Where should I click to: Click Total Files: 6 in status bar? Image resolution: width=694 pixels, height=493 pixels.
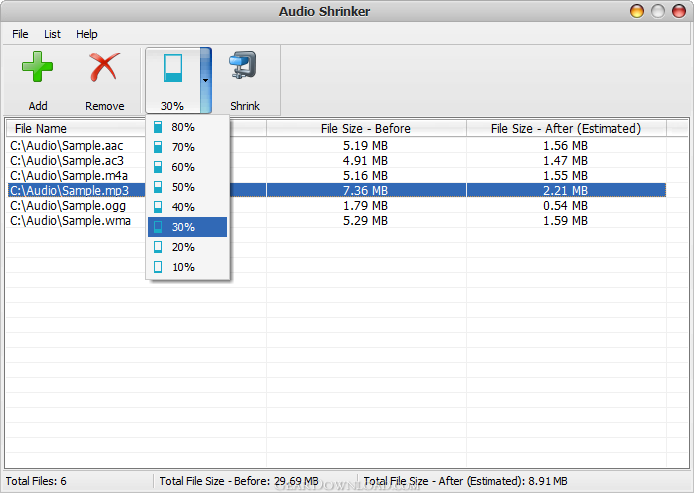click(36, 481)
